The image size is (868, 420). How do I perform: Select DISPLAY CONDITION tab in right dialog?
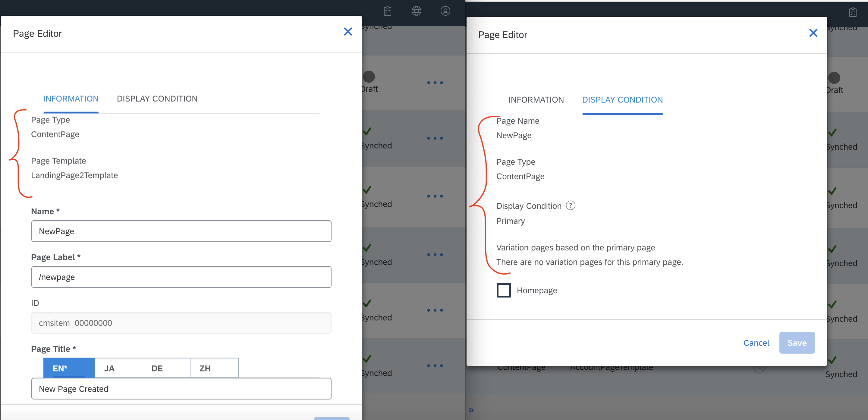tap(622, 100)
